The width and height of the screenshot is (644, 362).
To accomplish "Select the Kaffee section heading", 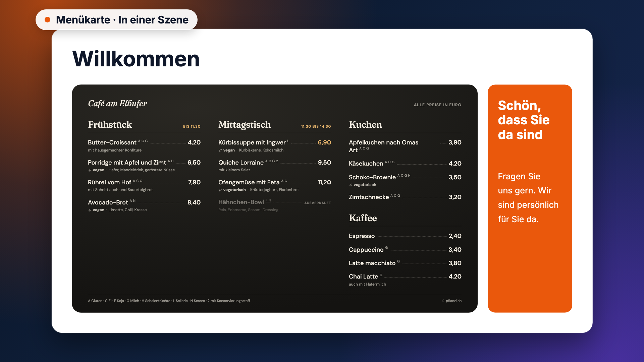I will pyautogui.click(x=363, y=218).
